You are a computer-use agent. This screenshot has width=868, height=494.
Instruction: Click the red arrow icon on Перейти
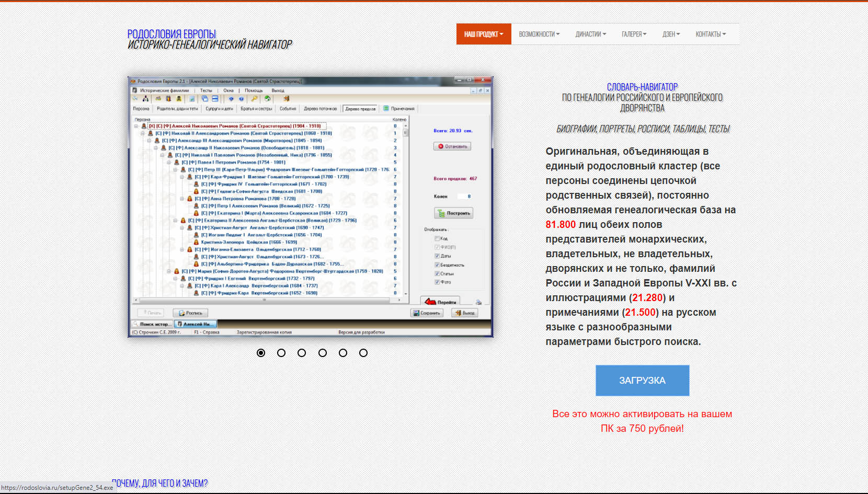click(430, 302)
